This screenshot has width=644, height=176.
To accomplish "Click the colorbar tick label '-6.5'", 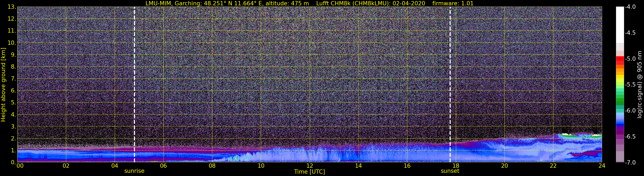I will coord(630,137).
